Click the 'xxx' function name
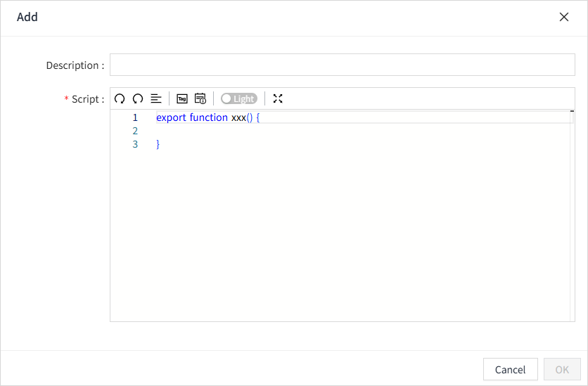Image resolution: width=588 pixels, height=386 pixels. point(238,118)
